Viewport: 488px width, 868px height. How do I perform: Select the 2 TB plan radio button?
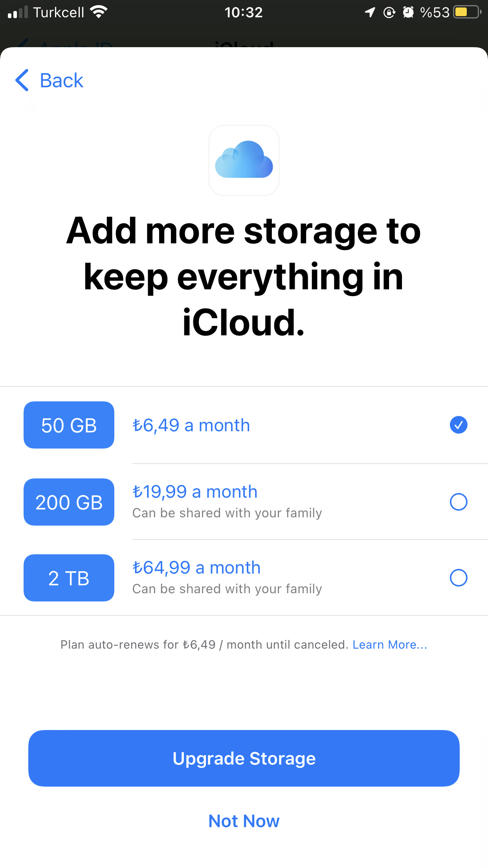tap(459, 578)
